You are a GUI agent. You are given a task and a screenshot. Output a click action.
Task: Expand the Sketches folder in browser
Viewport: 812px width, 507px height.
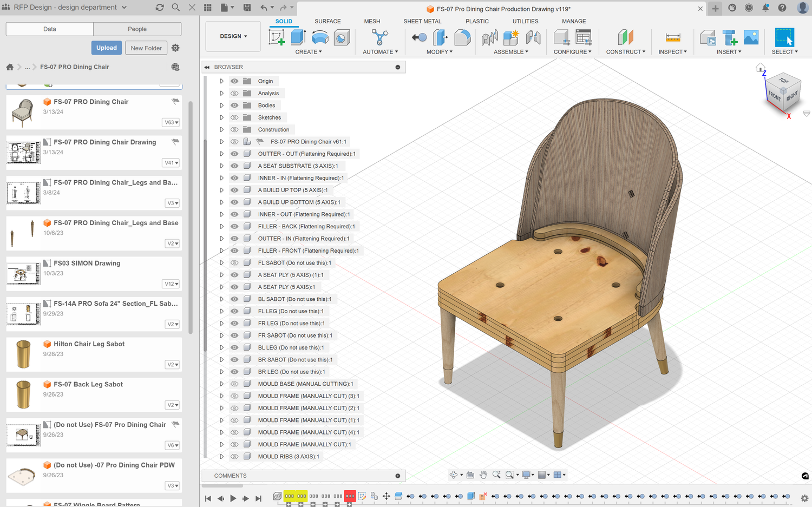click(x=221, y=117)
